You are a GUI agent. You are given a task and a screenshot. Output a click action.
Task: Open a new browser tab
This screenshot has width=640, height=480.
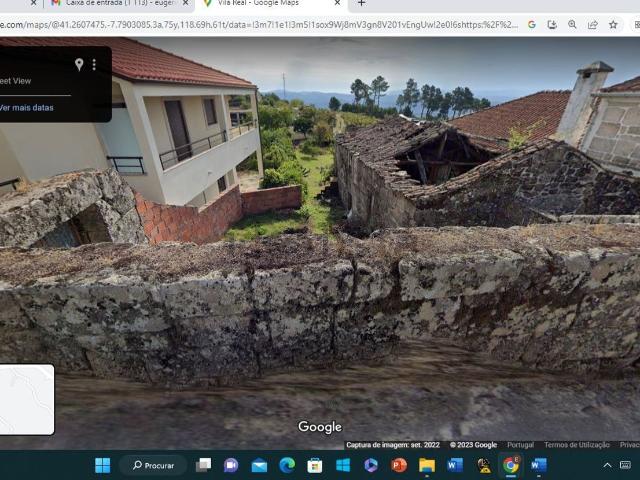(362, 3)
